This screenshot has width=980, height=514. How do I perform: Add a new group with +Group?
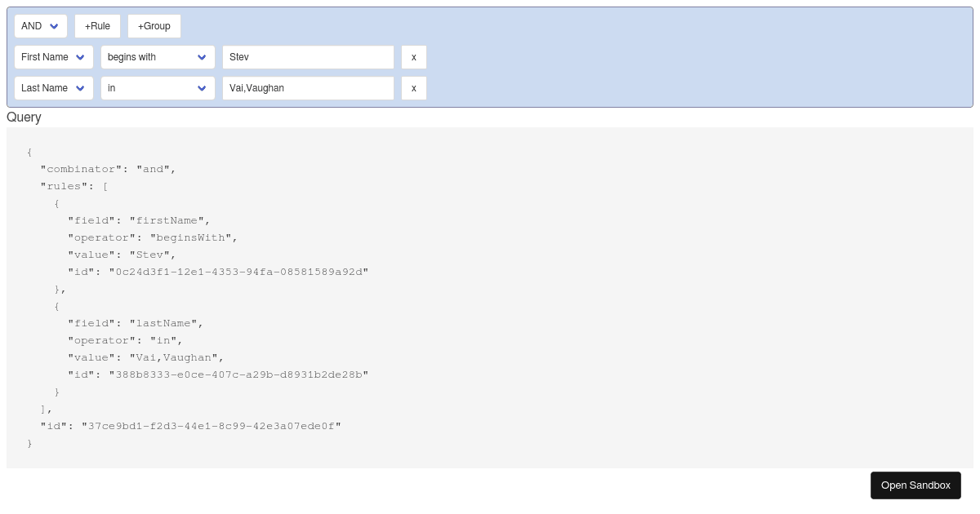pos(154,25)
